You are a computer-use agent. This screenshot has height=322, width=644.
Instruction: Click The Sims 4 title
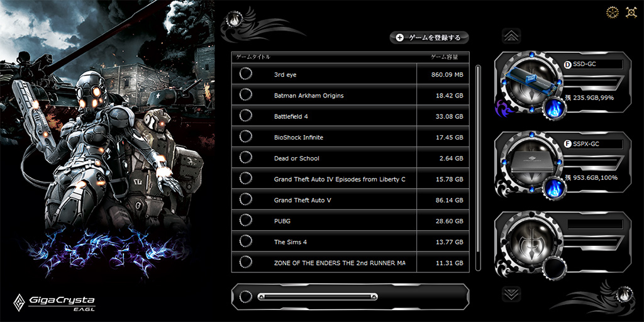pos(291,242)
